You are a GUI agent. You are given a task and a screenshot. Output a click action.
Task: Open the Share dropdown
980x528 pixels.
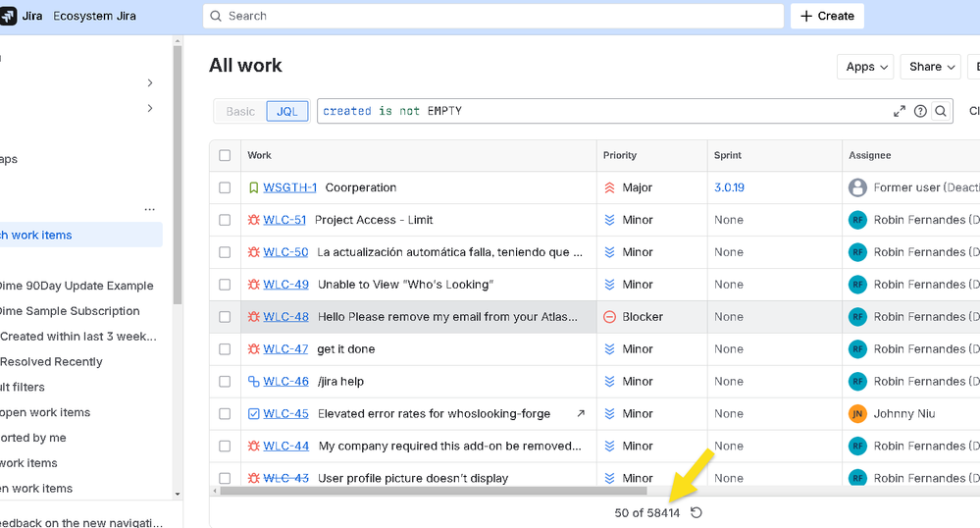931,67
